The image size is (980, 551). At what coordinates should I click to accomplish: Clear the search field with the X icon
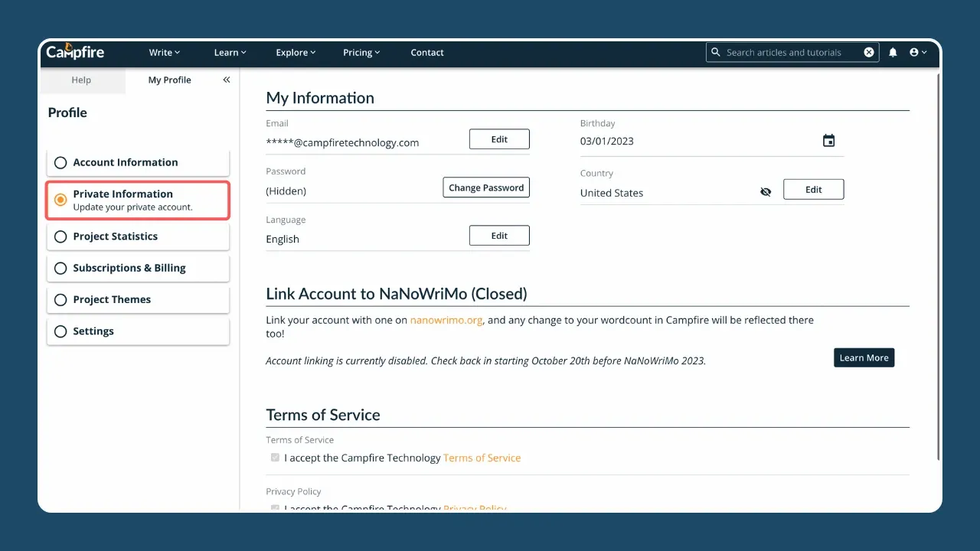point(869,52)
